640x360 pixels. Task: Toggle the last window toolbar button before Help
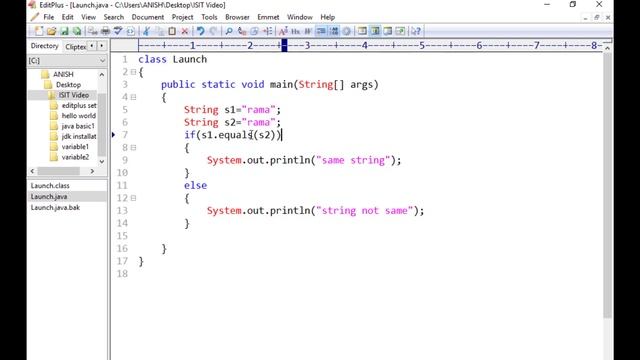400,31
